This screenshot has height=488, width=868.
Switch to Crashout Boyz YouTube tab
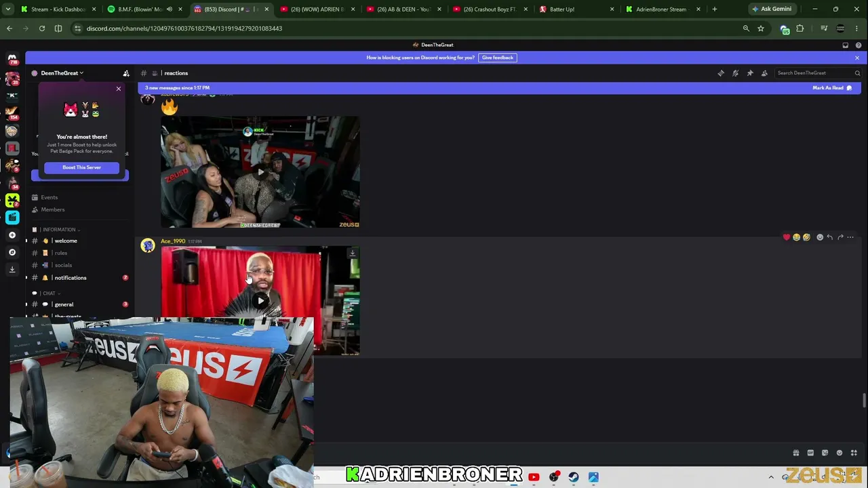click(x=490, y=9)
